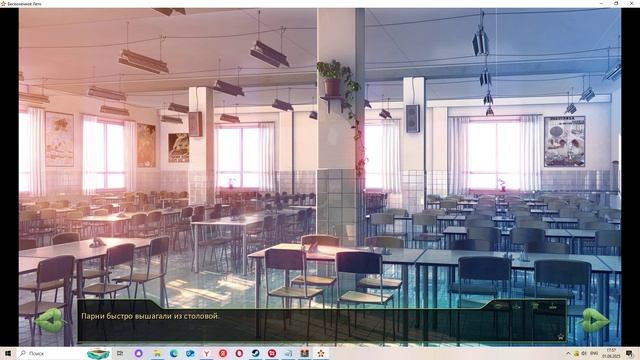Click the fourth icon atop dialogue box

(553, 307)
